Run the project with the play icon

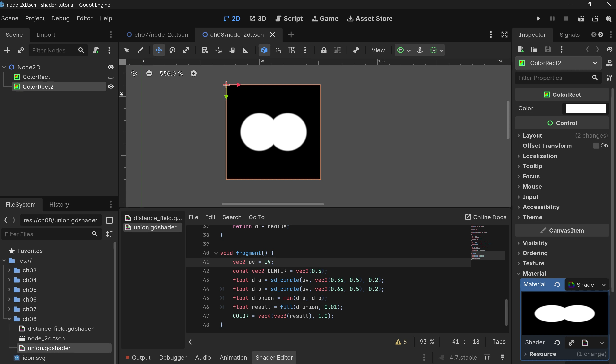pyautogui.click(x=538, y=19)
